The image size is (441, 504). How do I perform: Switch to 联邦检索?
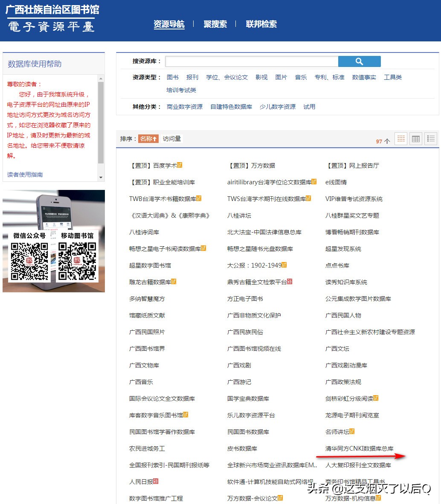[x=261, y=24]
